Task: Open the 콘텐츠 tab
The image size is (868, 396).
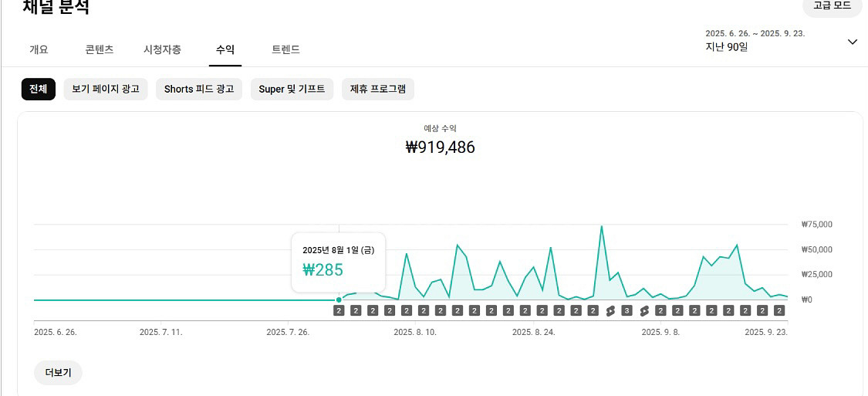Action: [x=100, y=49]
